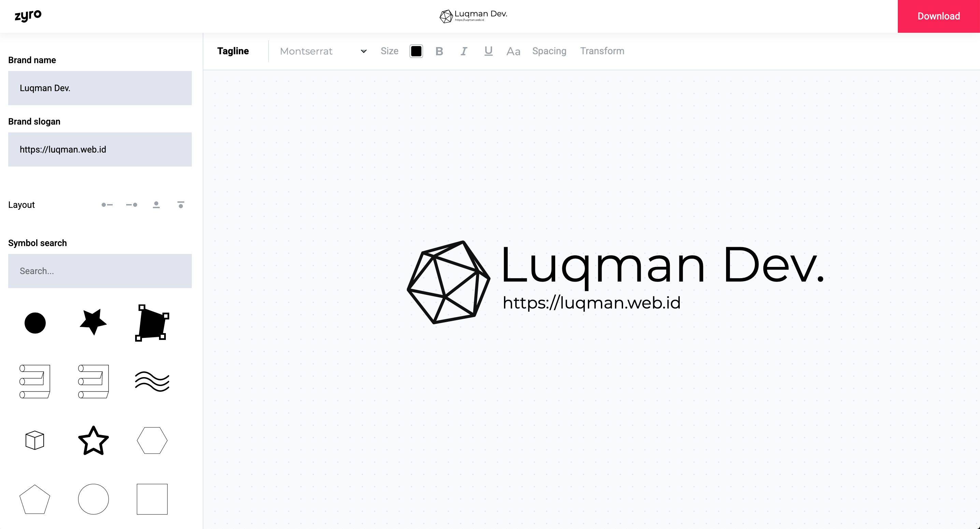Select left-aligned layout icon
Viewport: 980px width, 529px height.
(x=107, y=204)
